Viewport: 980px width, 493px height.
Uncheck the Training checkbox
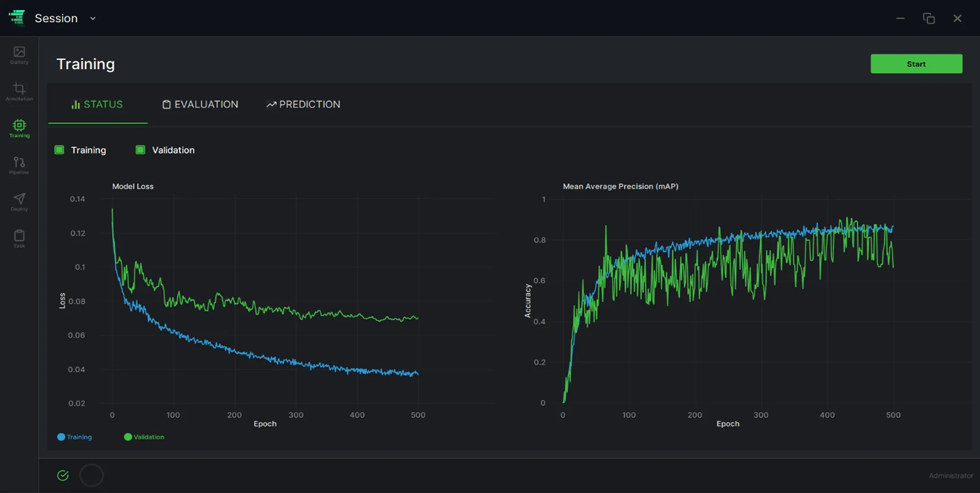tap(59, 150)
